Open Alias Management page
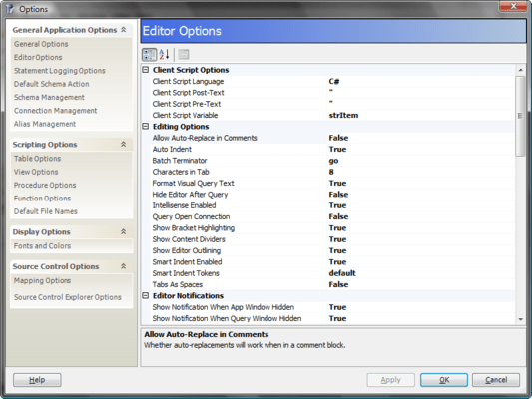Viewport: 532px width, 399px height. point(45,124)
